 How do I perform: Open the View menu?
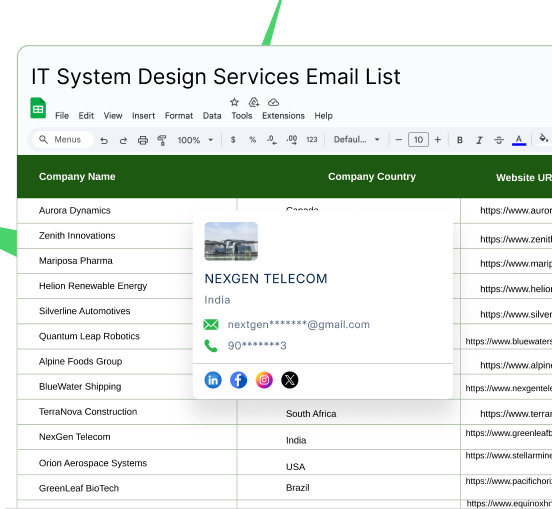point(113,116)
